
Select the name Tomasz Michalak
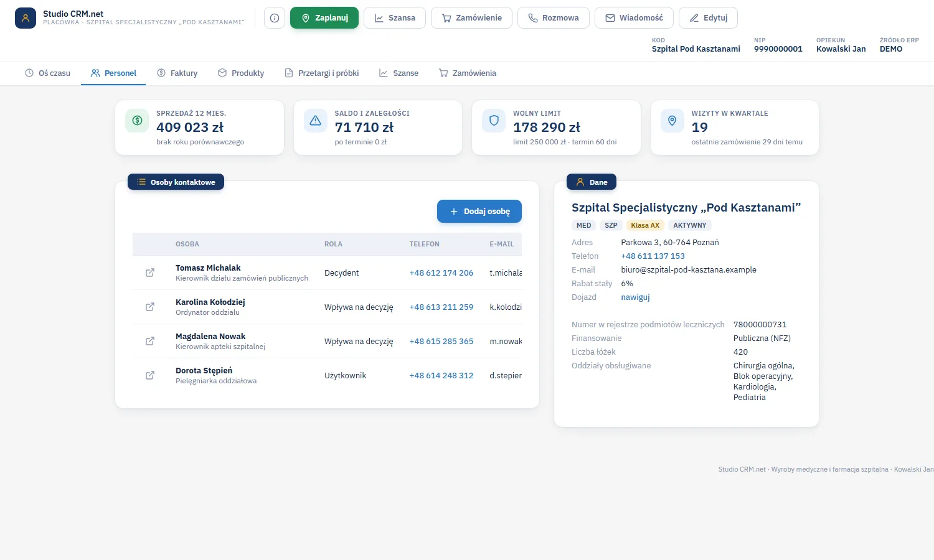click(208, 268)
